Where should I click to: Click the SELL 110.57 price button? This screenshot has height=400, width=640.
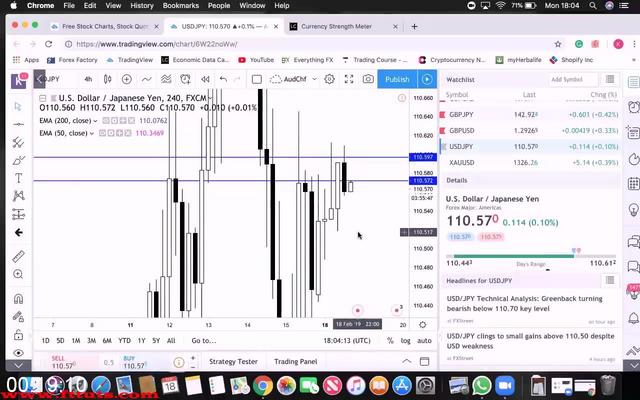64,362
